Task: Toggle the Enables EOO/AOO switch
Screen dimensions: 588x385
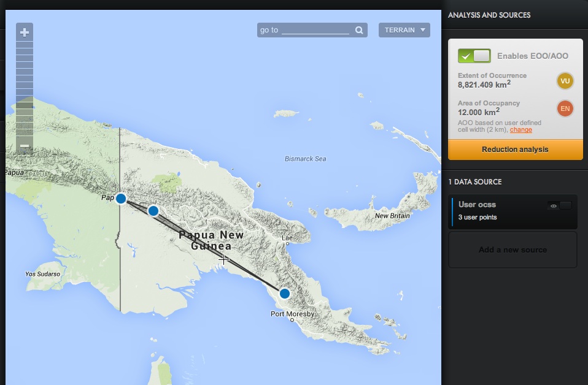Action: tap(474, 56)
